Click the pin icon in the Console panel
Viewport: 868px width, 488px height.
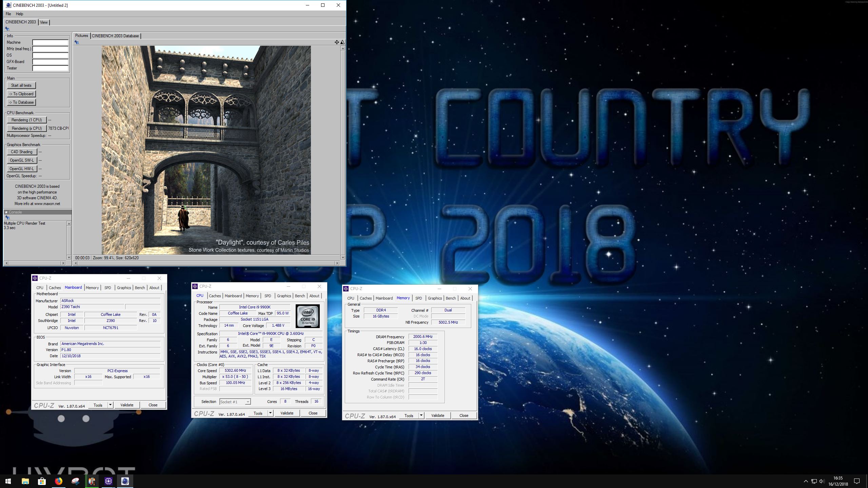pyautogui.click(x=7, y=218)
